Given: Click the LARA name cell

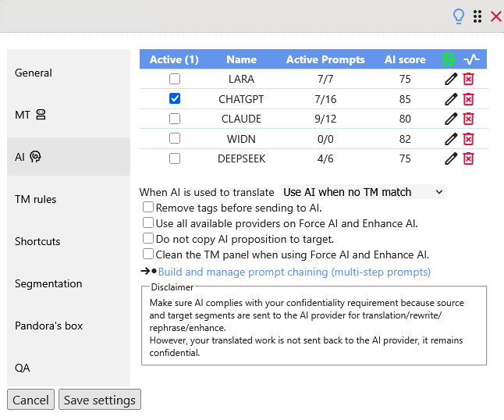Looking at the screenshot, I should [x=241, y=79].
